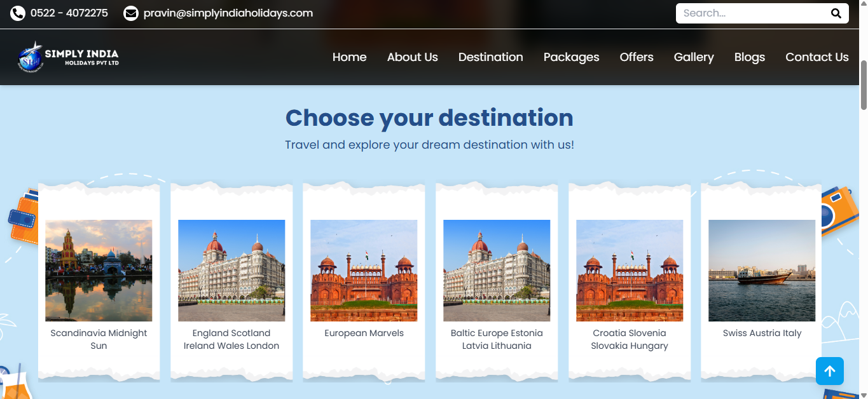Open the Blogs page

(749, 57)
